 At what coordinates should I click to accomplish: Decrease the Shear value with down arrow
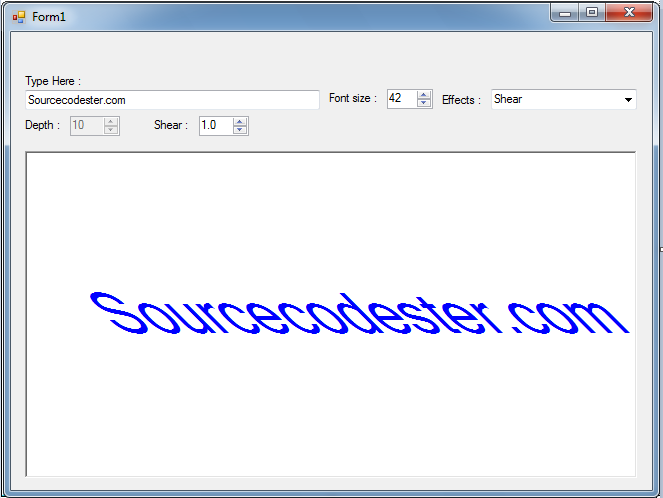pyautogui.click(x=240, y=130)
